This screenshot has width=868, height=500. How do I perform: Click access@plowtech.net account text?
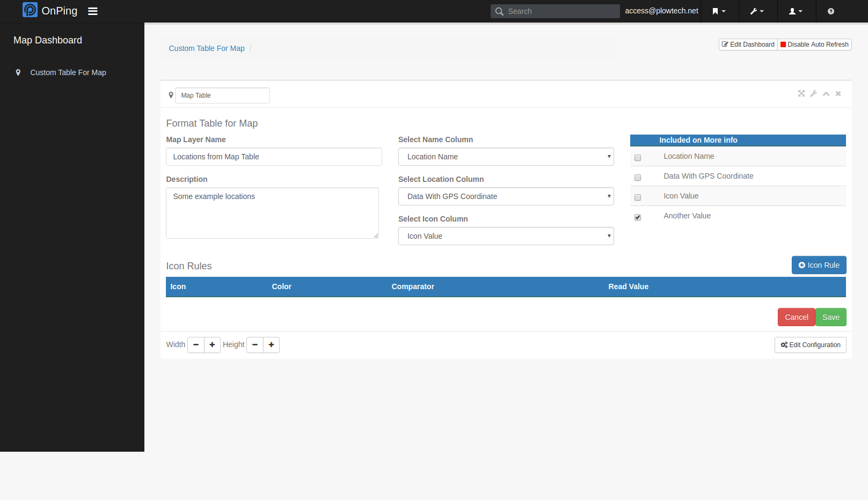click(x=661, y=11)
